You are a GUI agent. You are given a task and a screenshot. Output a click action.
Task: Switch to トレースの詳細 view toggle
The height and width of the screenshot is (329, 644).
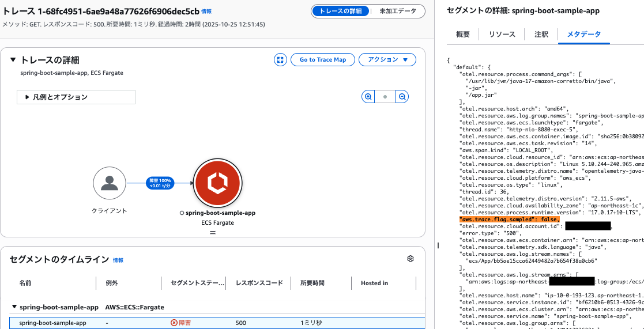click(340, 11)
